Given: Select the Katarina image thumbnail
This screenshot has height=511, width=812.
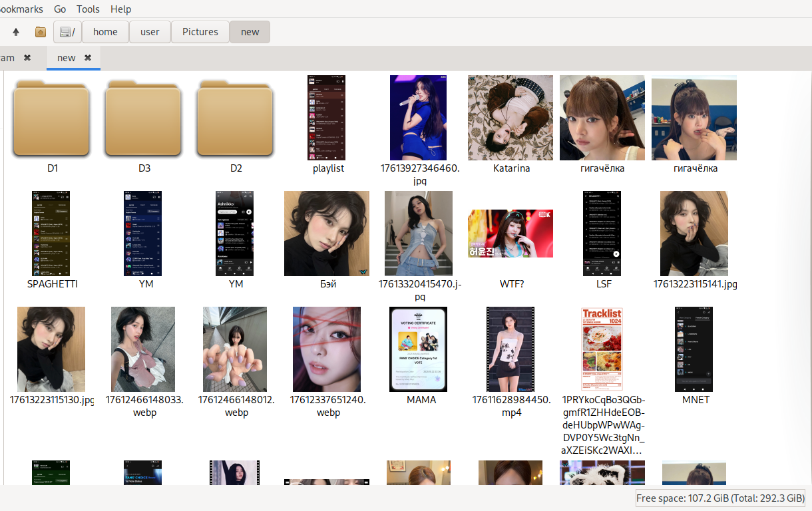Looking at the screenshot, I should (510, 118).
